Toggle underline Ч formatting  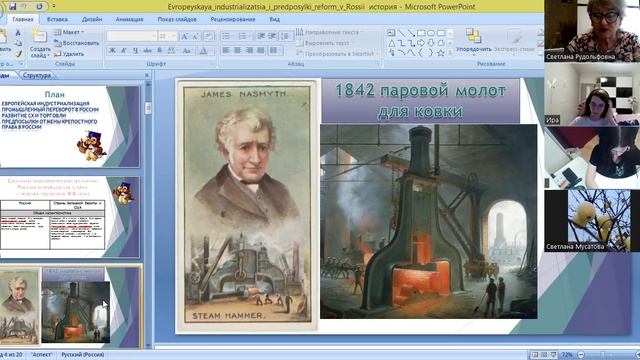tap(135, 51)
